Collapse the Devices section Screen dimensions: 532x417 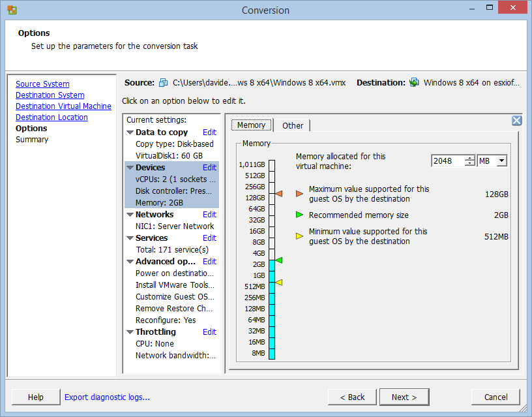(x=130, y=168)
